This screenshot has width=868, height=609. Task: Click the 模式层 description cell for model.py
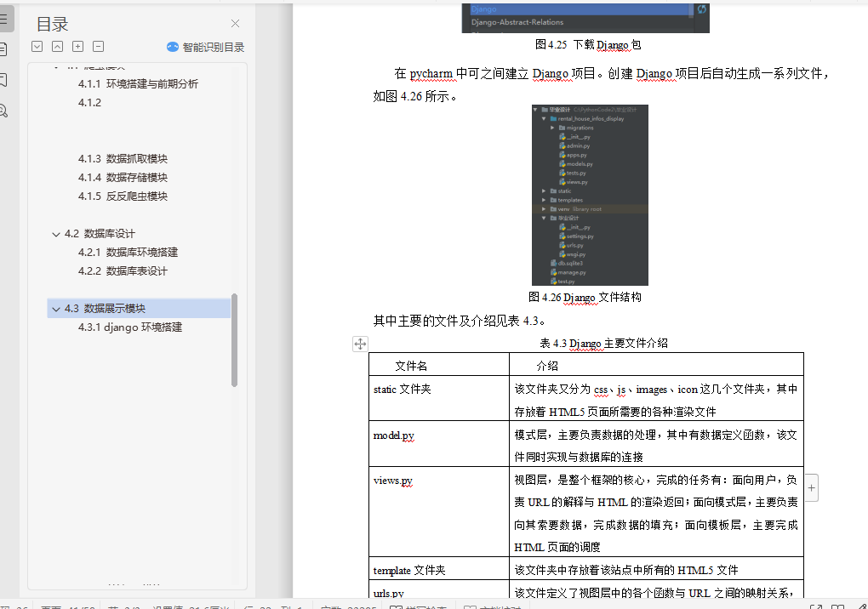pyautogui.click(x=656, y=444)
